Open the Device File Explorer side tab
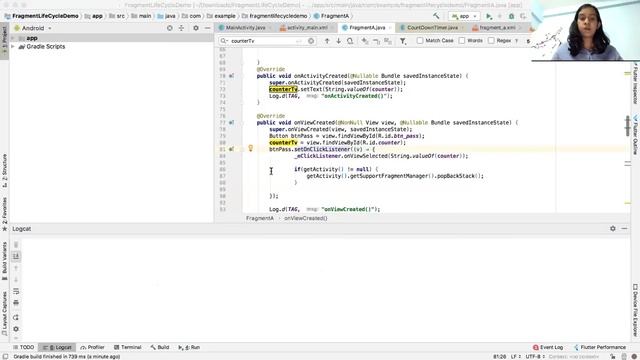640x360 pixels. tap(636, 310)
